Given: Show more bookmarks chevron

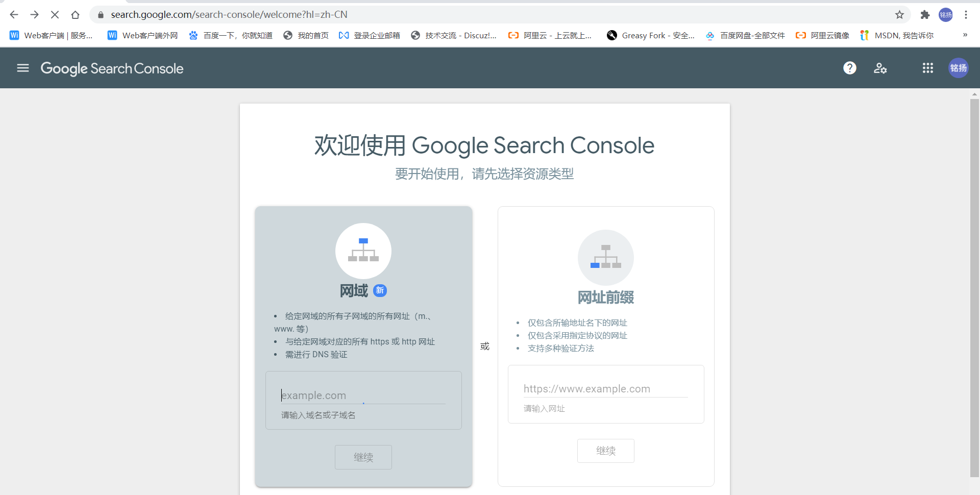Looking at the screenshot, I should pos(965,35).
